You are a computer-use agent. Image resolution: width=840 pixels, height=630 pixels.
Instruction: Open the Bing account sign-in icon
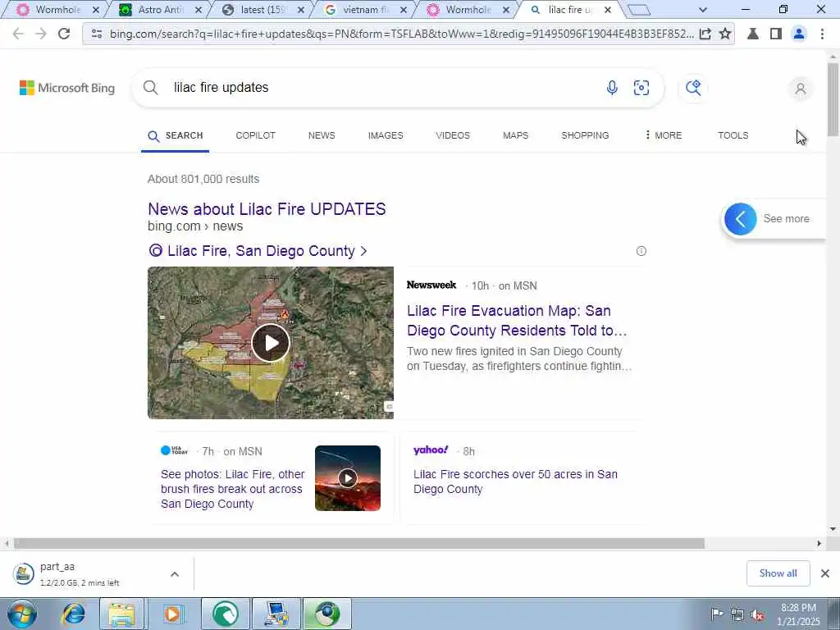[x=801, y=89]
